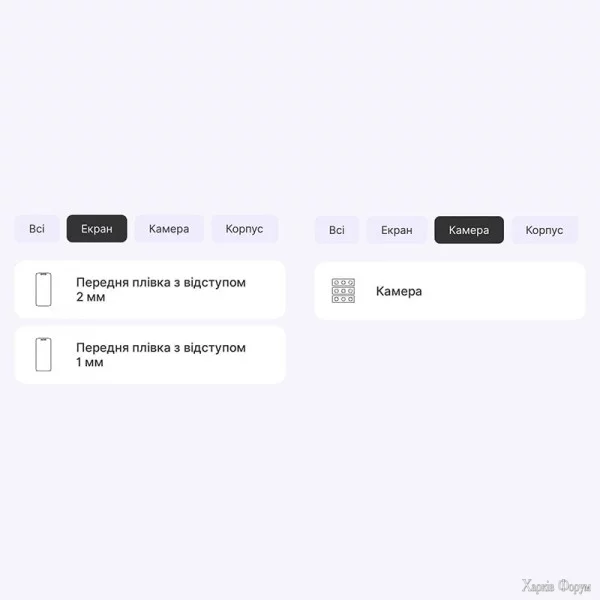Viewport: 600px width, 600px height.
Task: Click 'Передня плівка з відступом 1 мм' text
Action: click(160, 355)
